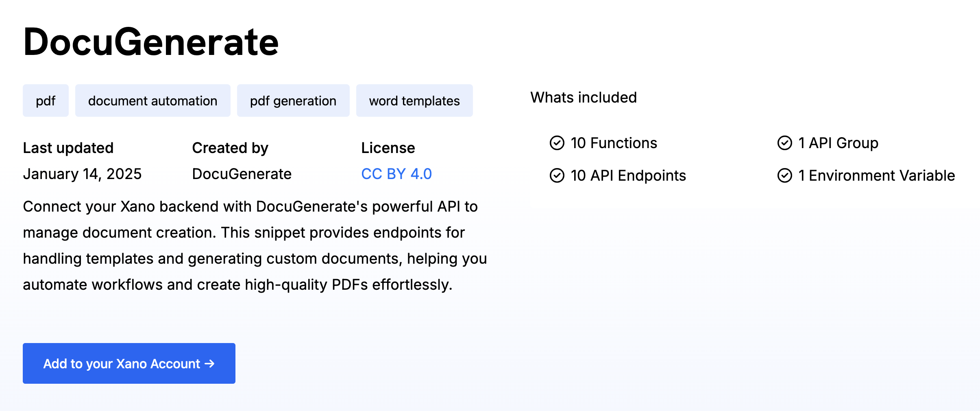This screenshot has height=411, width=980.
Task: Click the '1 API Group' text
Action: pos(838,143)
